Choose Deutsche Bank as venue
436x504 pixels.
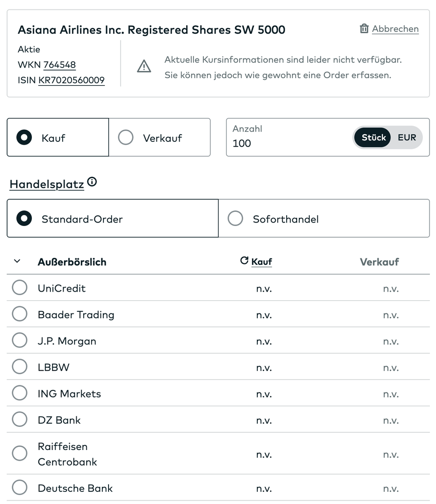tap(20, 487)
